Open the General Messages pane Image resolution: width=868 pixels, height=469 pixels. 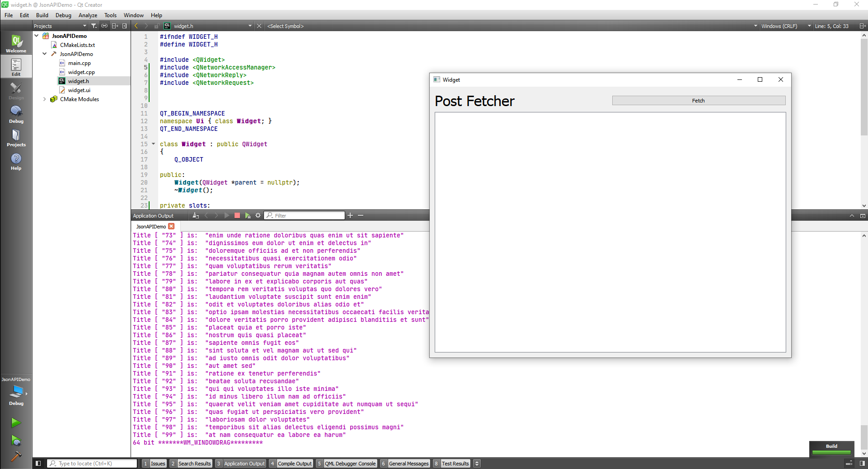pyautogui.click(x=405, y=463)
